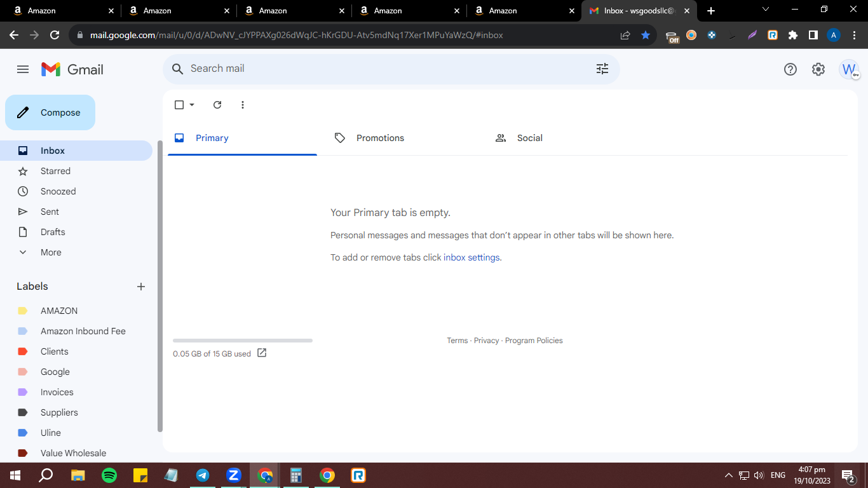Open the notification center
The width and height of the screenshot is (868, 488).
[848, 475]
